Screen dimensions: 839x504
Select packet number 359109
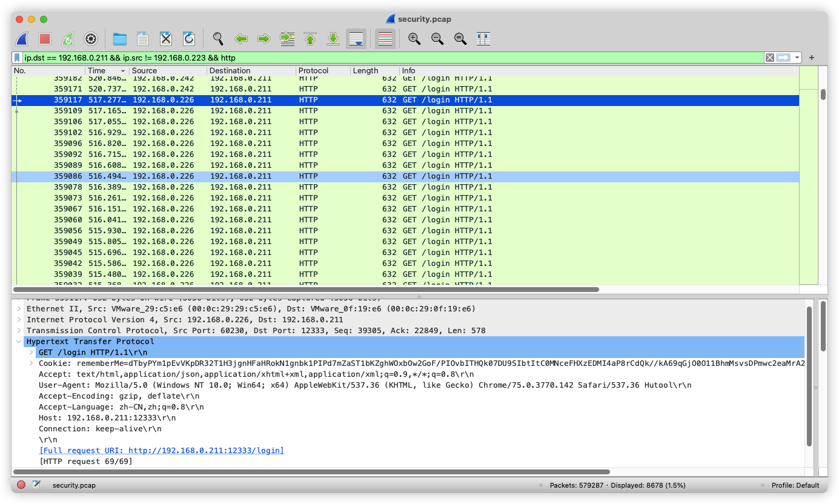[405, 111]
